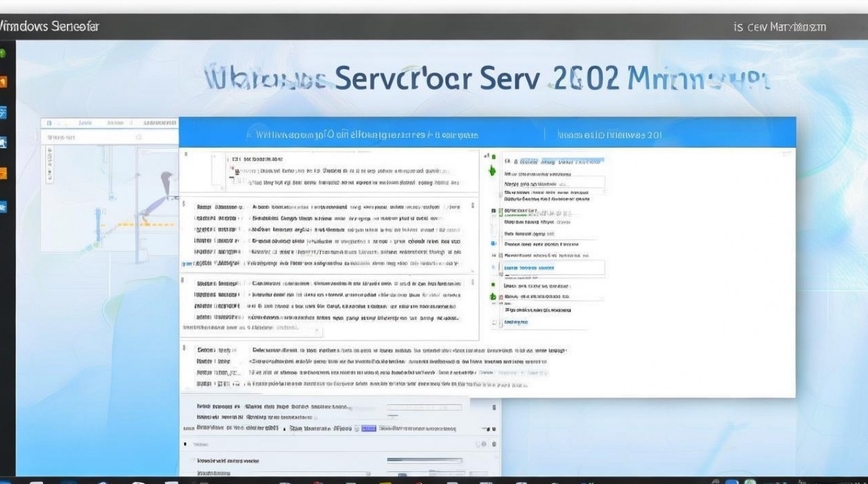The image size is (868, 484).
Task: Click the green circular icon in the left dock
Action: point(3,54)
